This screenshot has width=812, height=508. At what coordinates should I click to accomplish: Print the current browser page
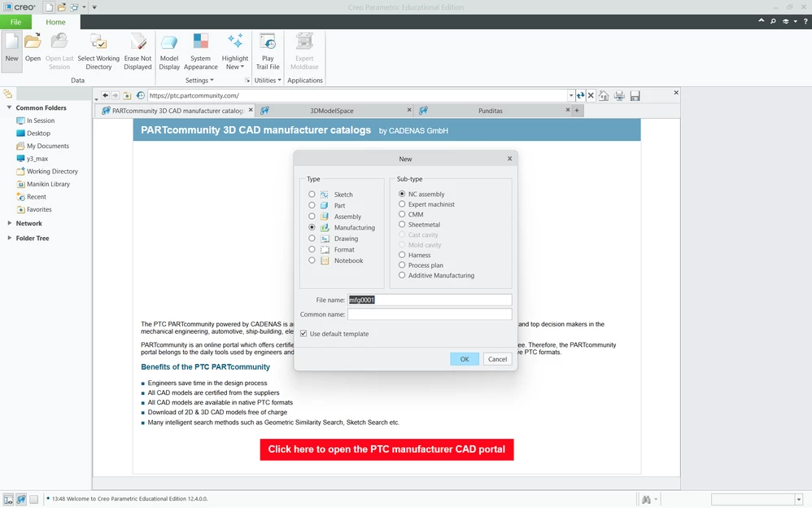tap(619, 95)
